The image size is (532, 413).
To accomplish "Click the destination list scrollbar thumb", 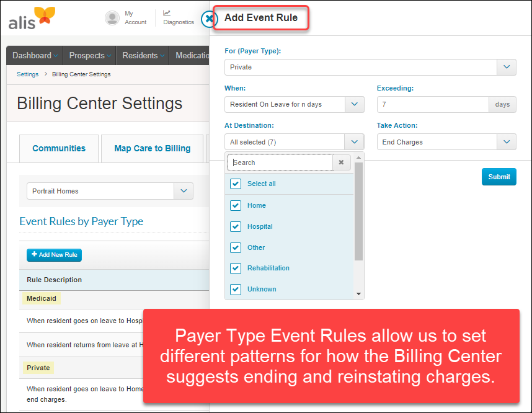I will (x=358, y=211).
